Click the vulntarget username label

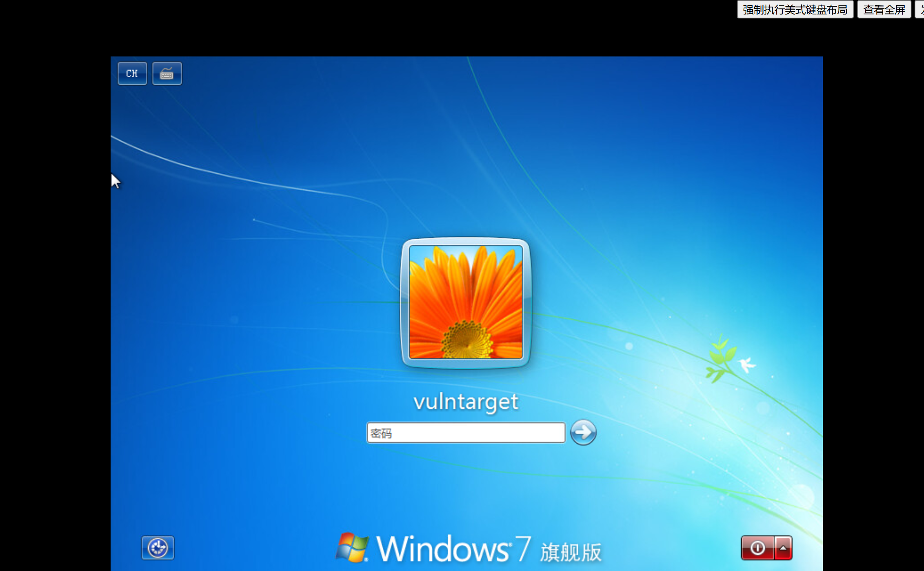tap(466, 402)
